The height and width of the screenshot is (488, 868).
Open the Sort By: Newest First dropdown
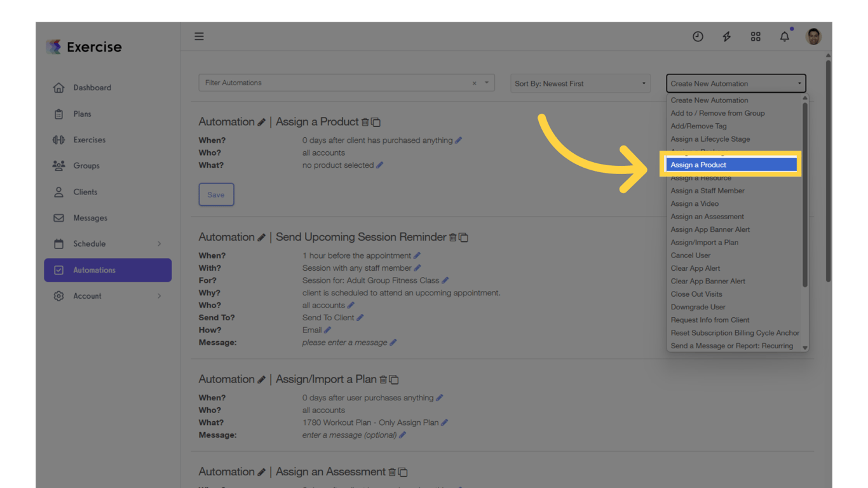tap(580, 83)
